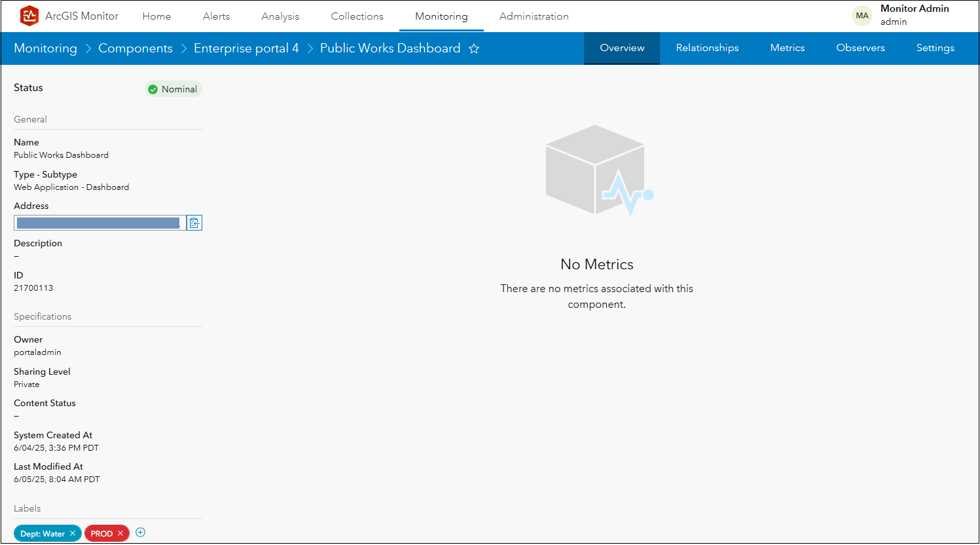Screen dimensions: 980x545
Task: Click the Nominal status badge
Action: click(x=173, y=89)
